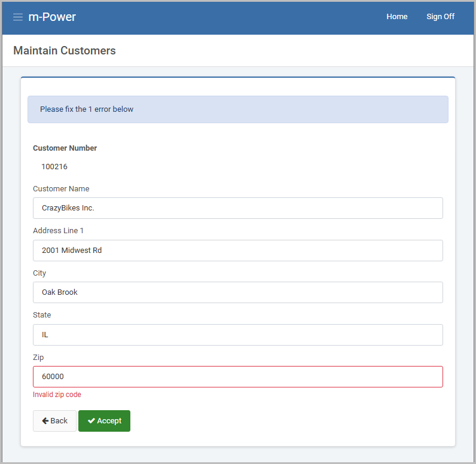Click the Customer Name label
The height and width of the screenshot is (464, 476).
coord(61,189)
